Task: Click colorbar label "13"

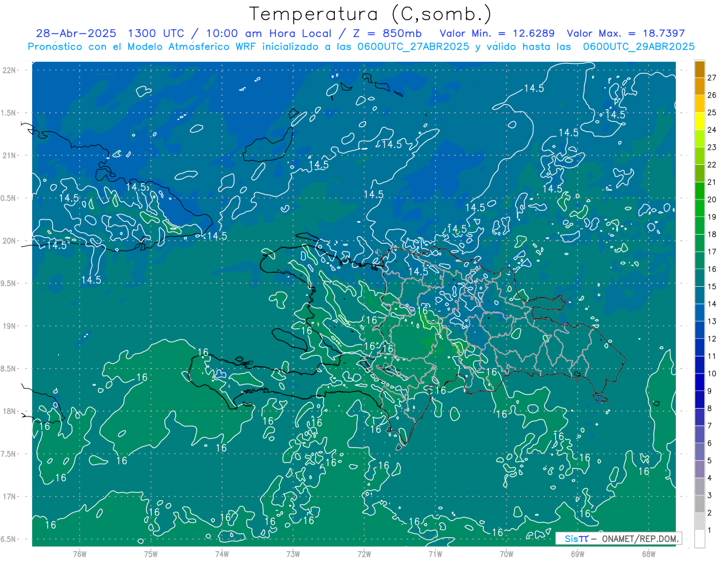Action: (712, 321)
